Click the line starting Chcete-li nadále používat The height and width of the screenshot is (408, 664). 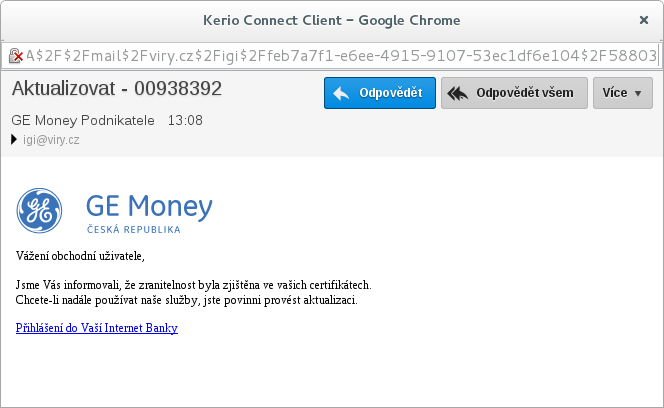tap(186, 300)
